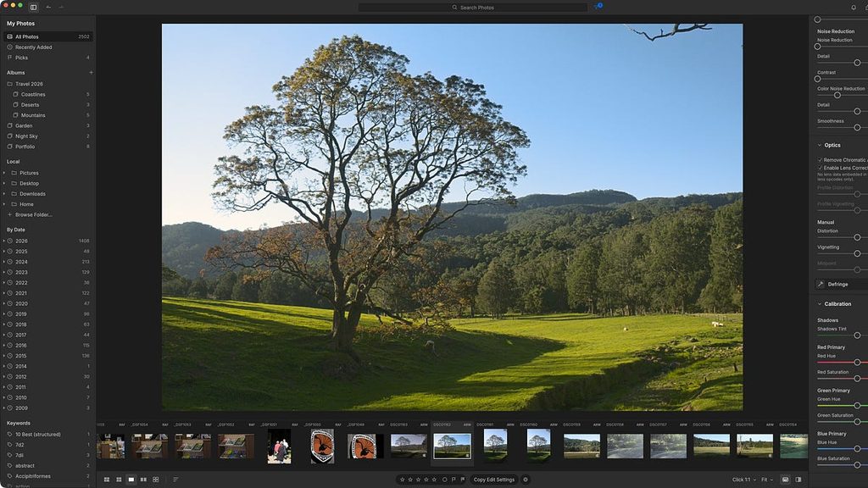
Task: Toggle the right panel icon
Action: pyautogui.click(x=798, y=480)
